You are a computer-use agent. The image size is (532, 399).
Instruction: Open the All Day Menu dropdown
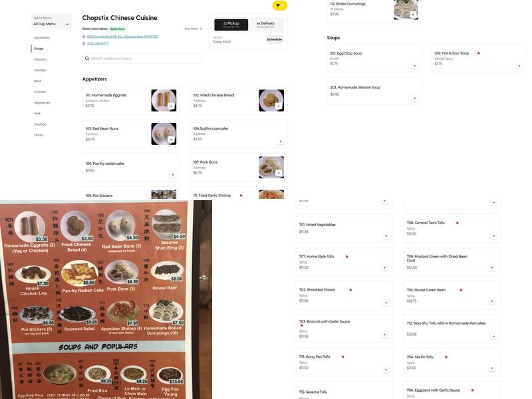tap(51, 21)
